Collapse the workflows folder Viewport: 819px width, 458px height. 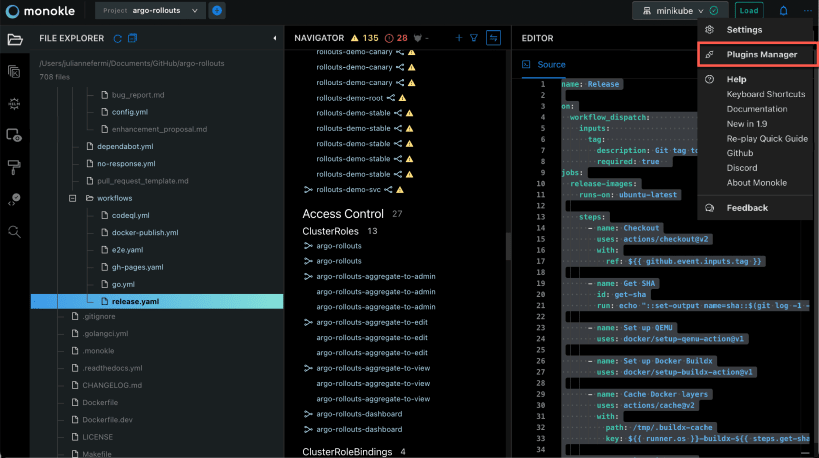tap(73, 198)
